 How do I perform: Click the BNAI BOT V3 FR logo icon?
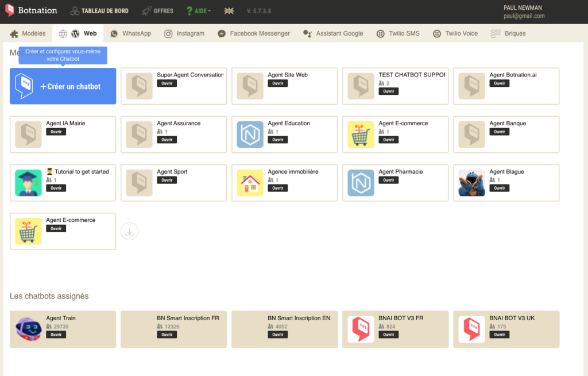[361, 329]
